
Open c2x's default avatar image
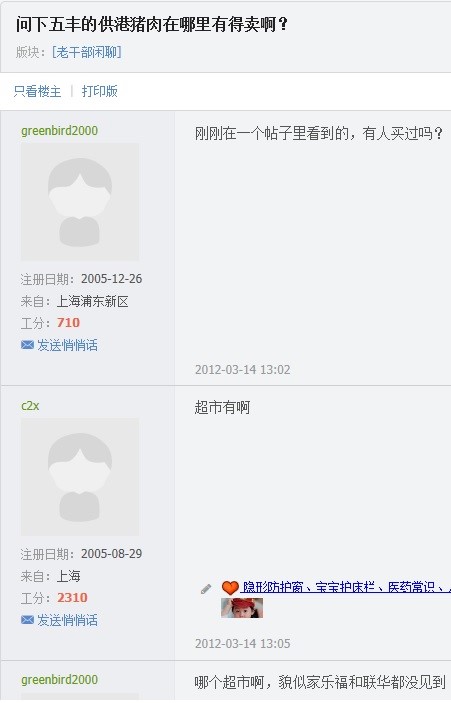[80, 477]
